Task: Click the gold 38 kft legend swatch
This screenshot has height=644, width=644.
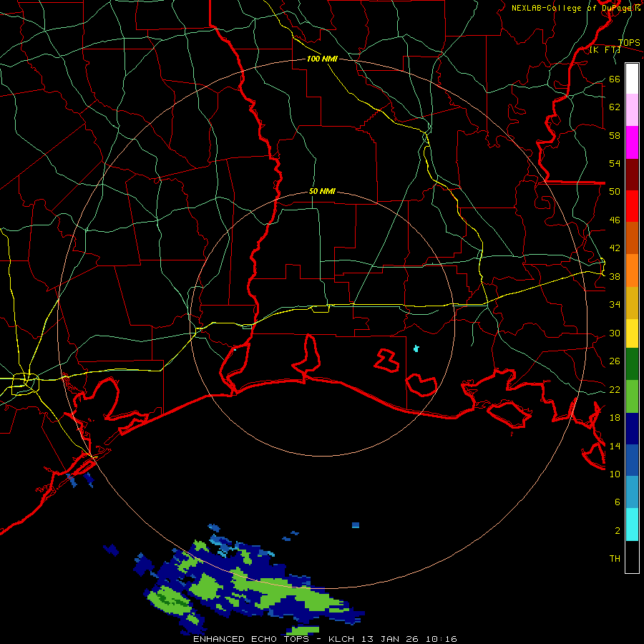Action: coord(632,303)
